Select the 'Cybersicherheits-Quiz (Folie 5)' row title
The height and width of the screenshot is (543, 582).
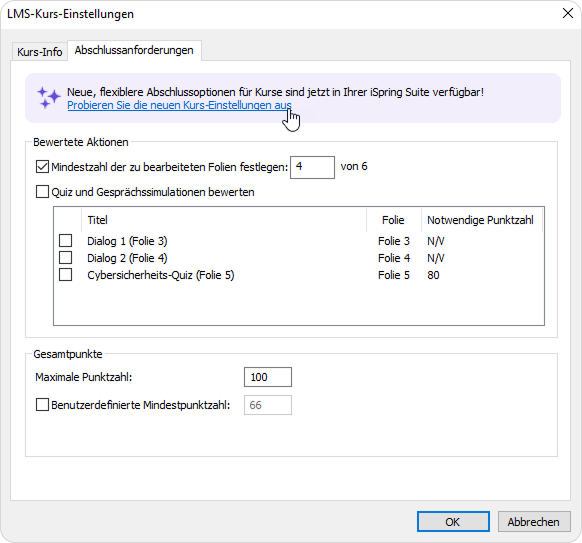(x=161, y=275)
